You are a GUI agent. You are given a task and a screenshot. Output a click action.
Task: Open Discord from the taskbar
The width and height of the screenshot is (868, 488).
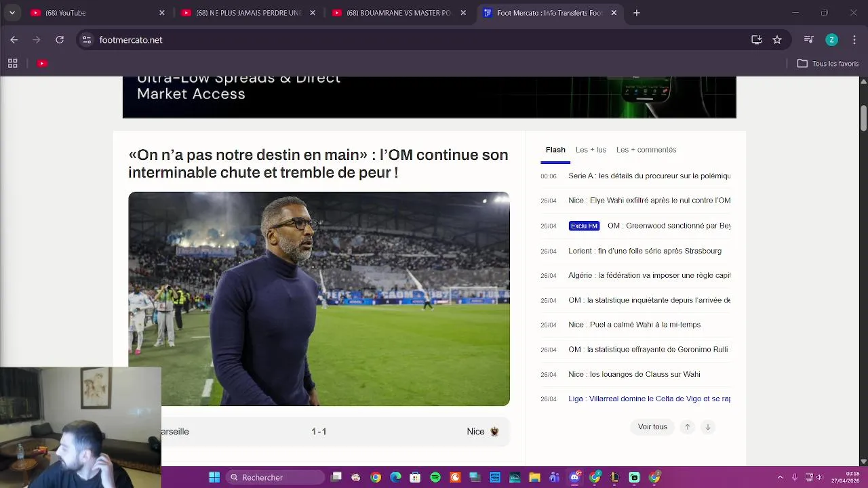pos(574,478)
